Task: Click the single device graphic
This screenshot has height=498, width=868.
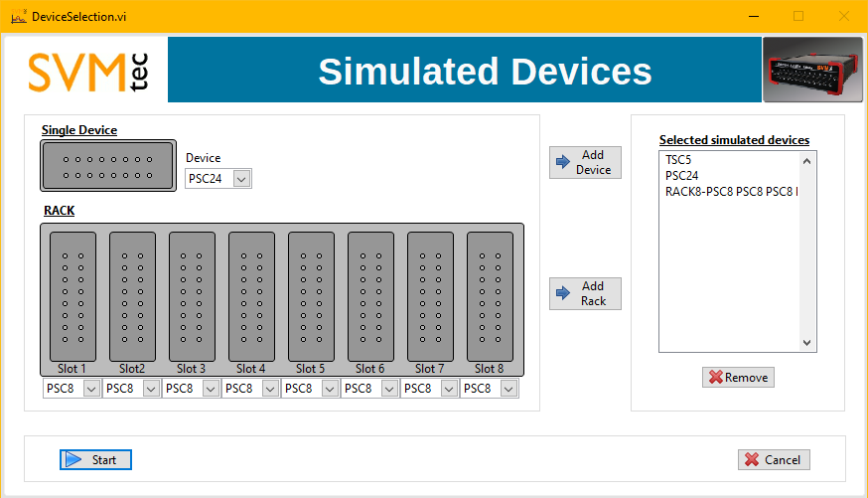Action: (108, 166)
